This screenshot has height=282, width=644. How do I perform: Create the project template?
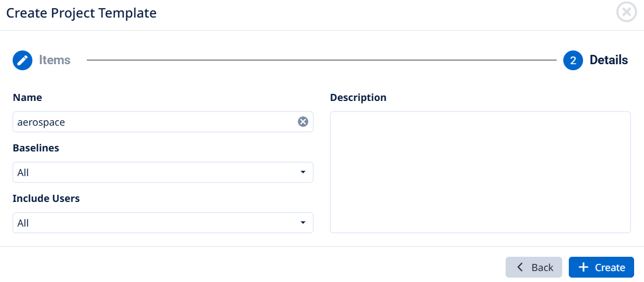[x=601, y=268]
